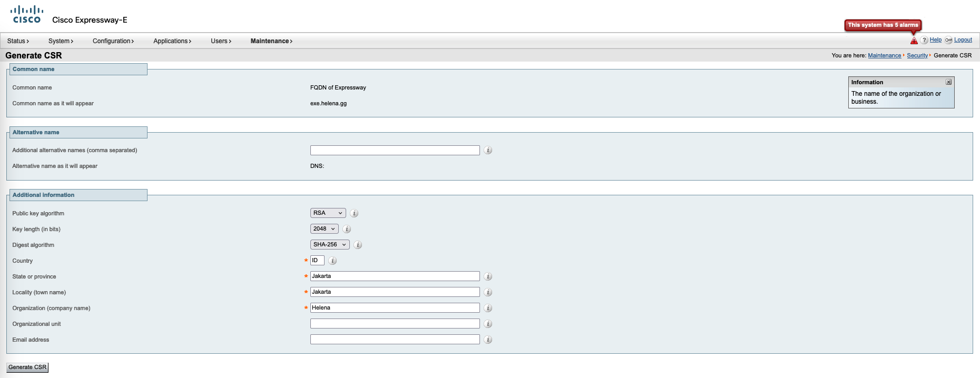Click the info icon next to Key length
The height and width of the screenshot is (378, 980).
pyautogui.click(x=347, y=229)
